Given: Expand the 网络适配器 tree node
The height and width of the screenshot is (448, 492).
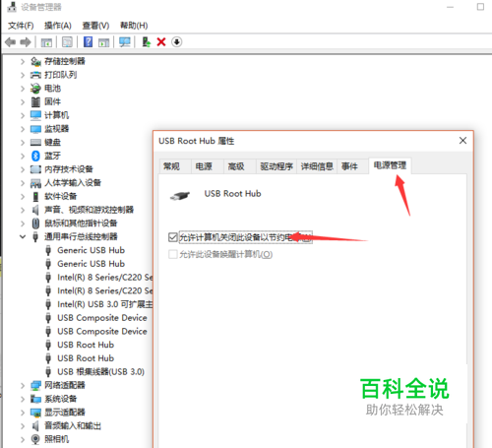Looking at the screenshot, I should [23, 385].
